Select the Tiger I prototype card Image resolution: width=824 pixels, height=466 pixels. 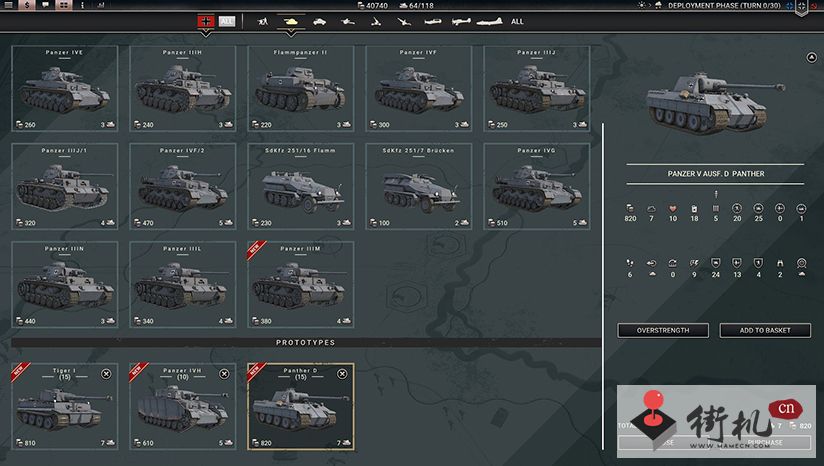click(65, 407)
